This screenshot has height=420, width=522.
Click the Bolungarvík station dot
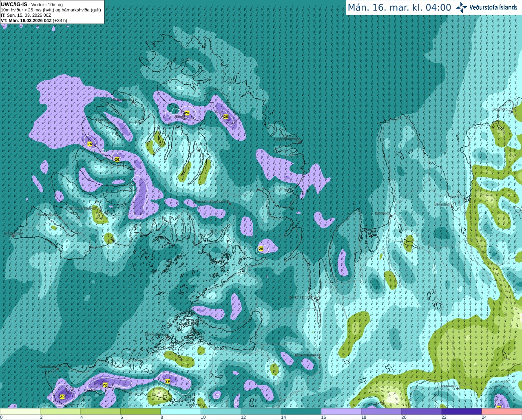point(133,102)
